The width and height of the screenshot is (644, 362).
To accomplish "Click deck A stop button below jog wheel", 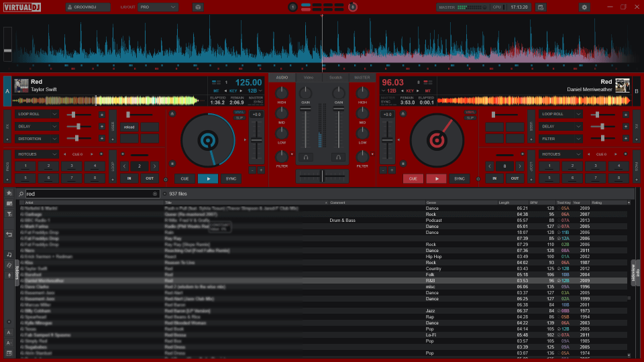I will coord(172,164).
